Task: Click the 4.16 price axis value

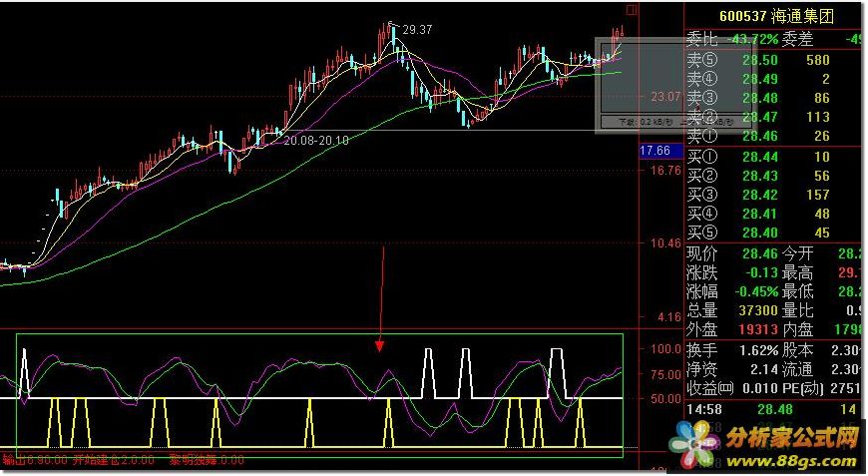Action: 668,317
